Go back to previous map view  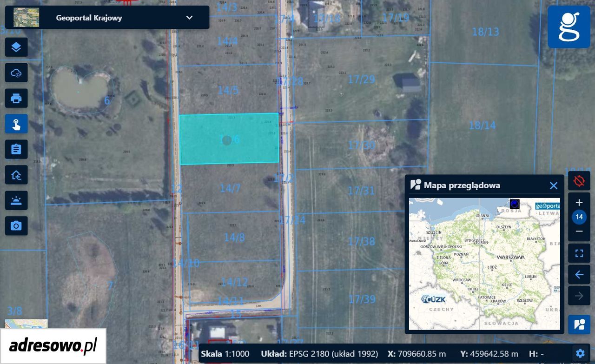point(579,275)
